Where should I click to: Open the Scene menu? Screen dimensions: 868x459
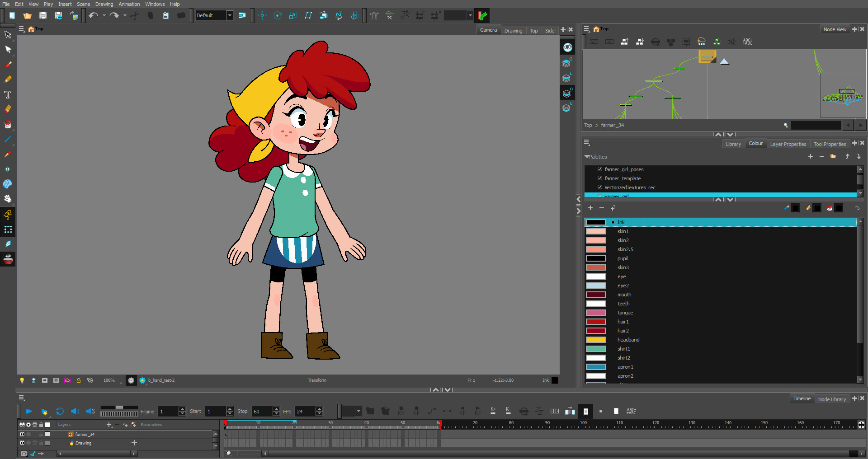pyautogui.click(x=83, y=4)
